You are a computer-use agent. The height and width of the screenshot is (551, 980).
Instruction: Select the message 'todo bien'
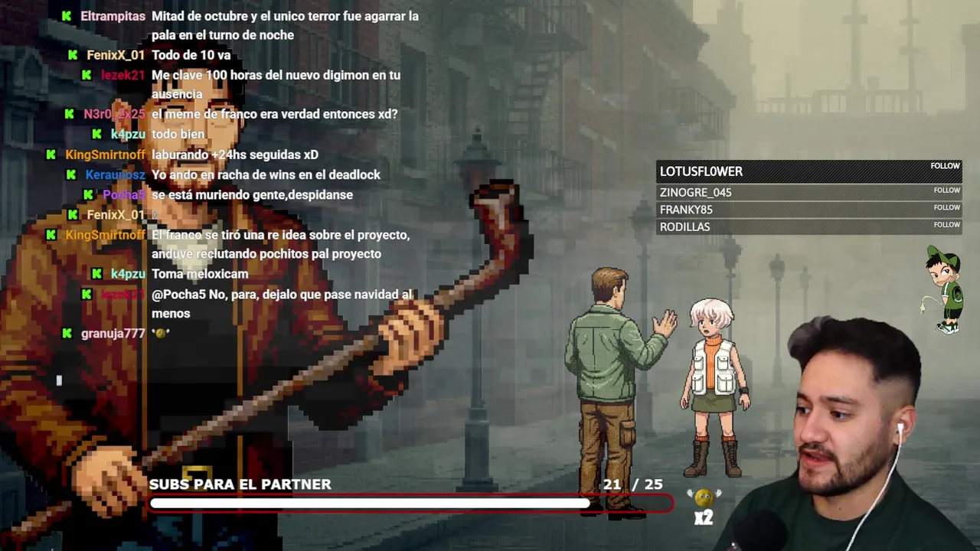coord(178,134)
